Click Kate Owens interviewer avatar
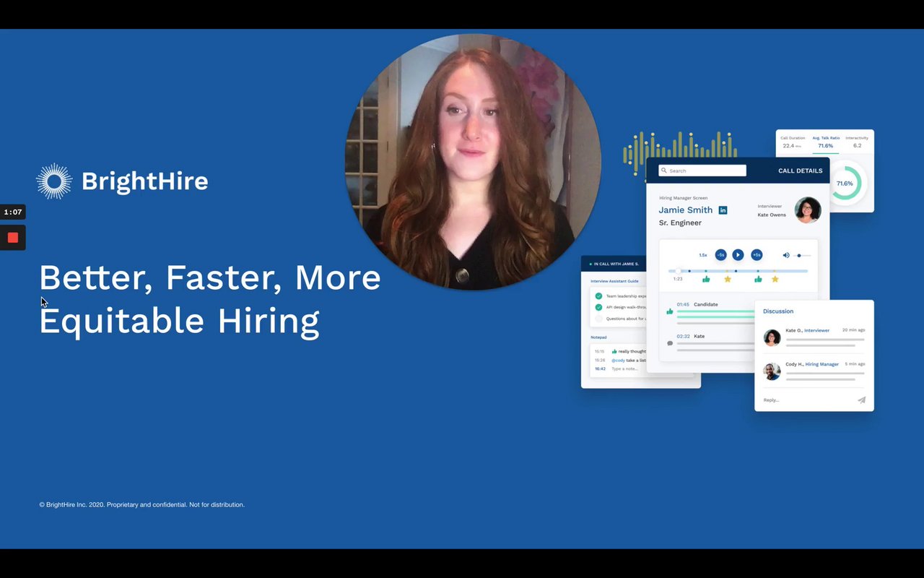The image size is (924, 578). point(808,210)
